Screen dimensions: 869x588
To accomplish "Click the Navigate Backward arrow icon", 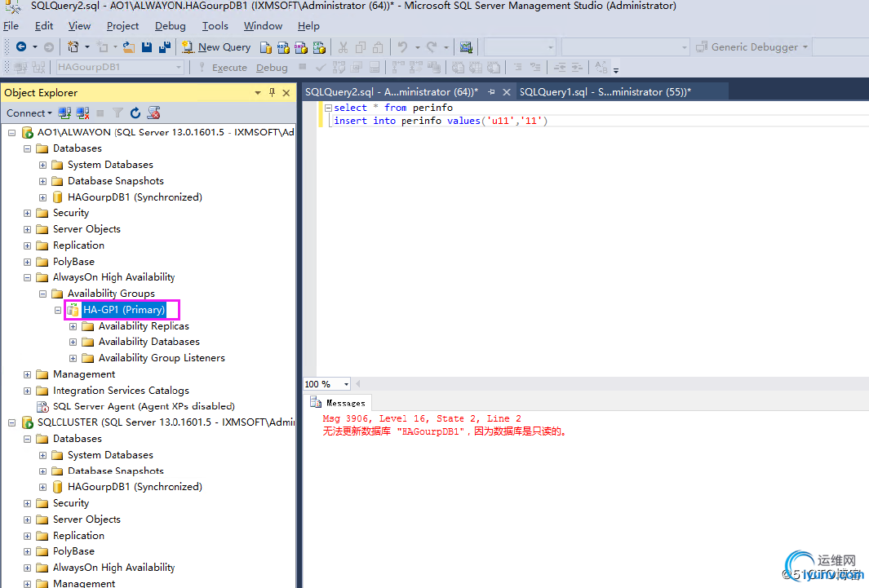I will (x=21, y=47).
